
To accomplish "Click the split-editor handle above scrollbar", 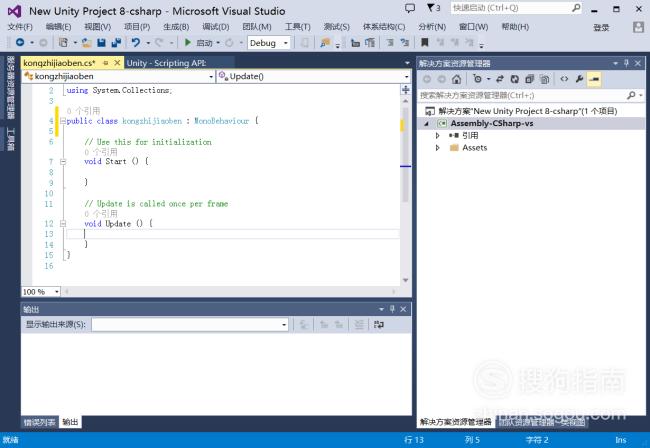I will 405,90.
